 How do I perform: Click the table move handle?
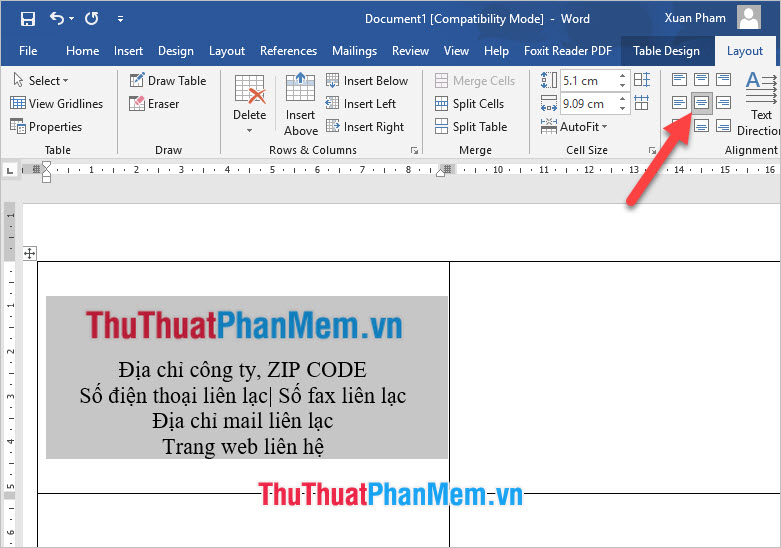[29, 253]
